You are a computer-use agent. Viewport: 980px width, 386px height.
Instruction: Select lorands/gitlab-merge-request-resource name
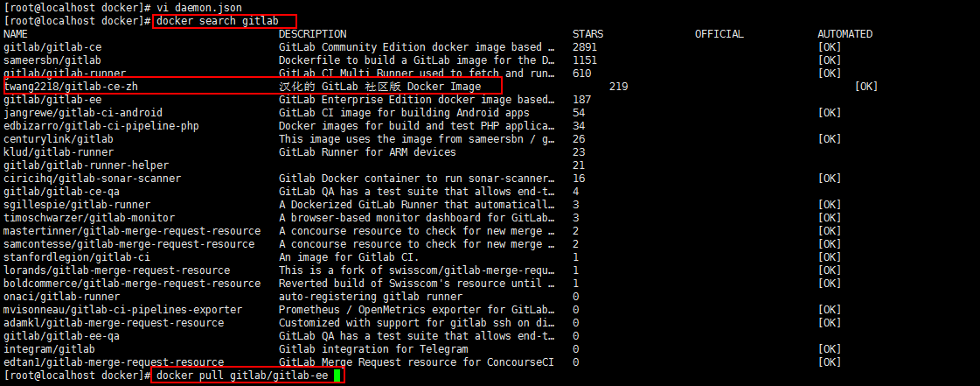117,270
